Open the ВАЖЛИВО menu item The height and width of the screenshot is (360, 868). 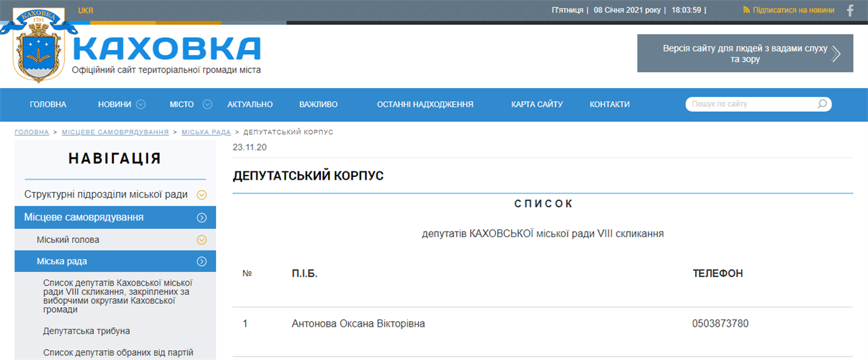coord(318,104)
